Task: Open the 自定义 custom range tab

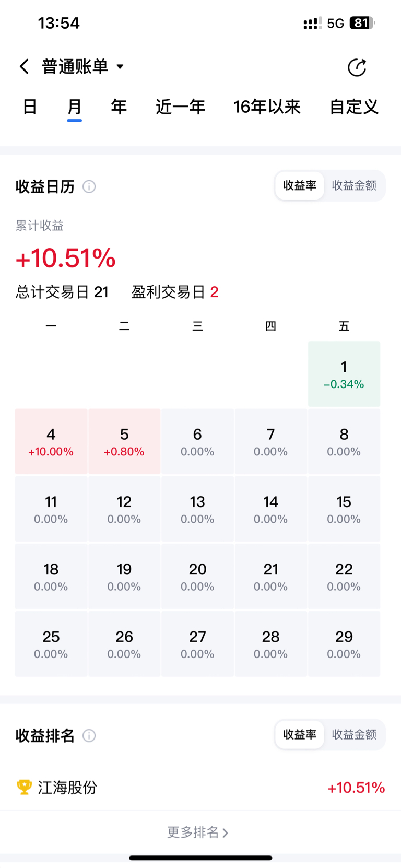Action: [x=354, y=107]
